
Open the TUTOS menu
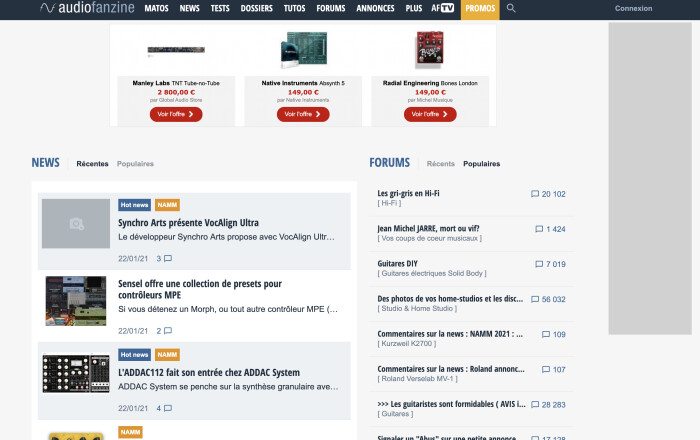[294, 8]
